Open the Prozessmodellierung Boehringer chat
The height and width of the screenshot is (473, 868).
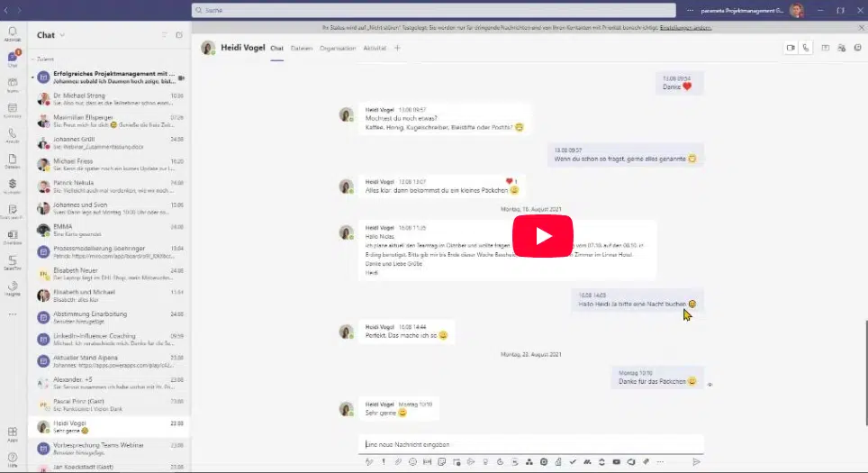pos(110,252)
